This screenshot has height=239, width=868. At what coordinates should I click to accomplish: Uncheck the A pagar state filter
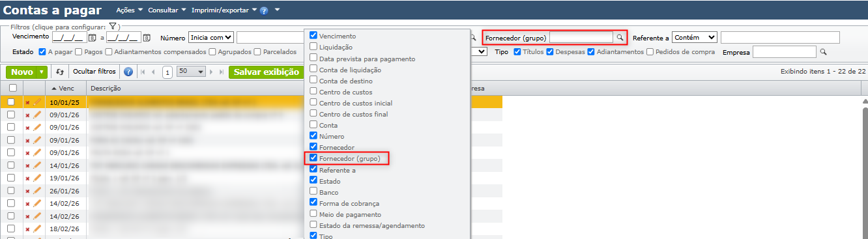point(42,51)
